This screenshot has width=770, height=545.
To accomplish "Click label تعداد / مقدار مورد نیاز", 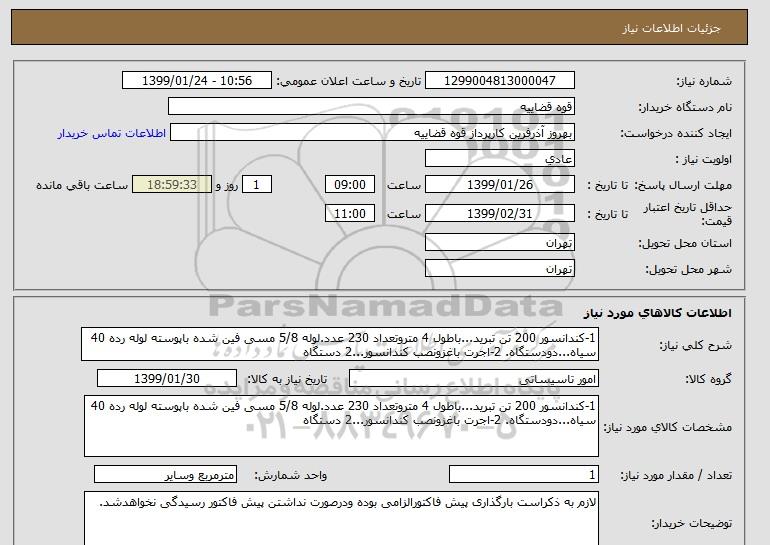I will point(676,475).
